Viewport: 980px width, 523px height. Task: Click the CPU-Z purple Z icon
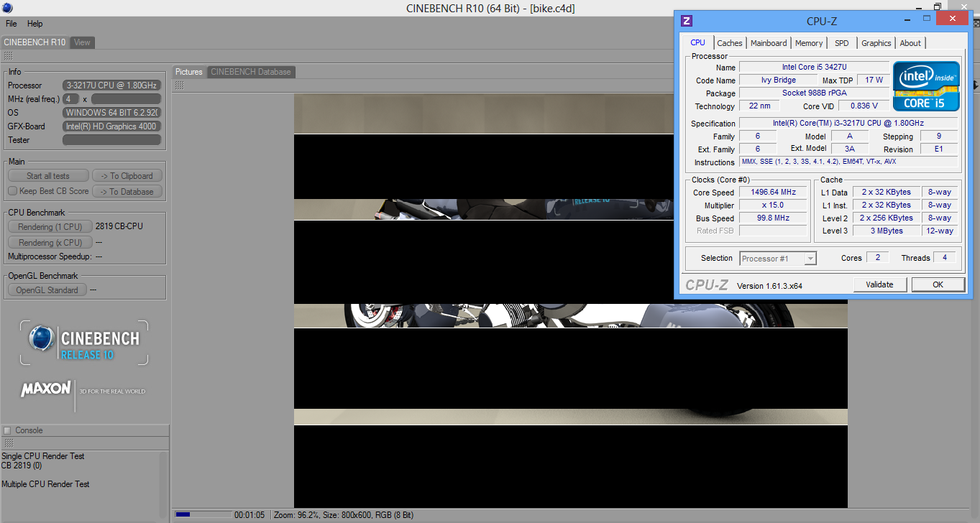[687, 21]
